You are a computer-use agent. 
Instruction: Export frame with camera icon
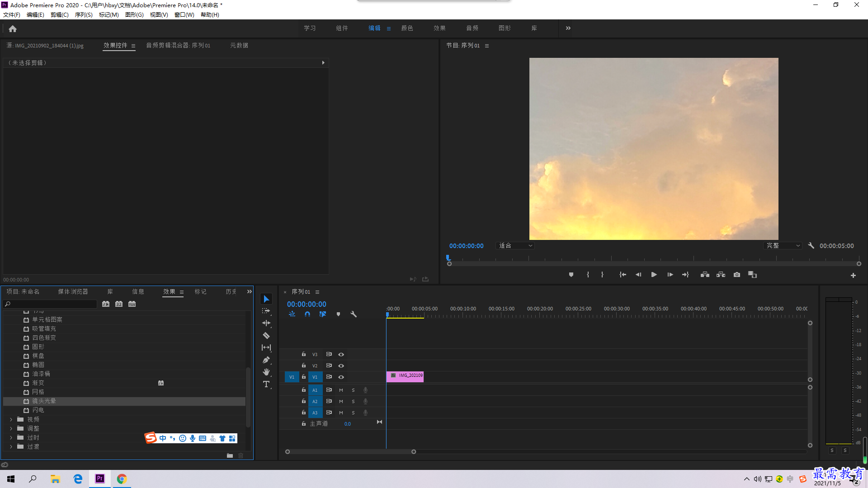(737, 275)
